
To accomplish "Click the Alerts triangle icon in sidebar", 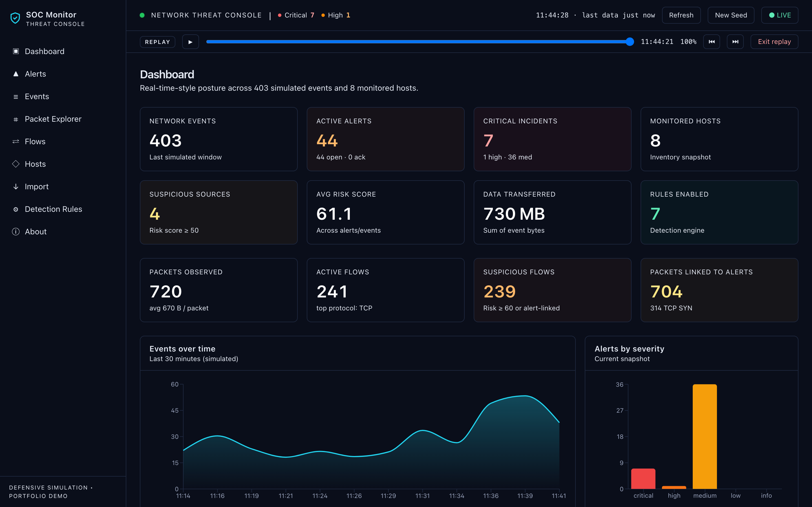I will pos(16,74).
